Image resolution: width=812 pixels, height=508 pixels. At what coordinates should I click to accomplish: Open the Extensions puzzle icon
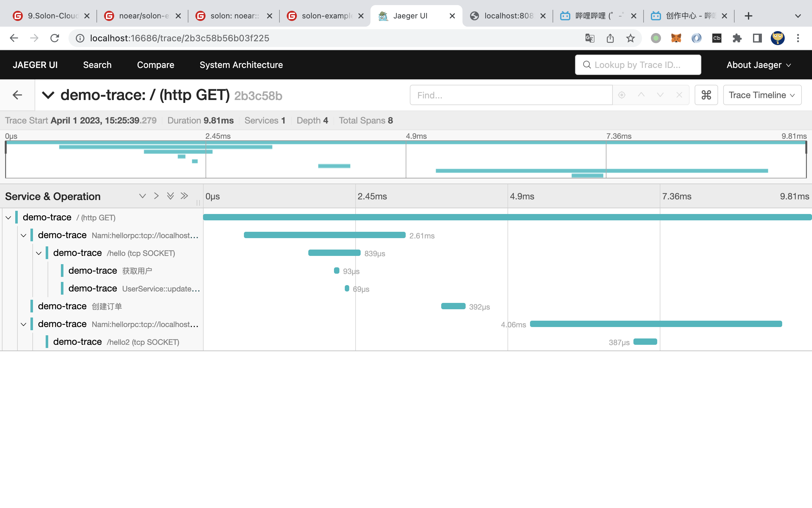click(x=737, y=38)
